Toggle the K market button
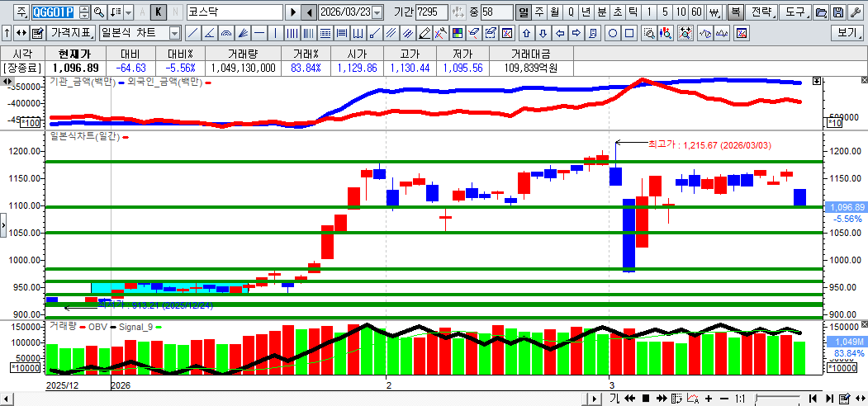The width and height of the screenshot is (868, 406). tap(159, 12)
